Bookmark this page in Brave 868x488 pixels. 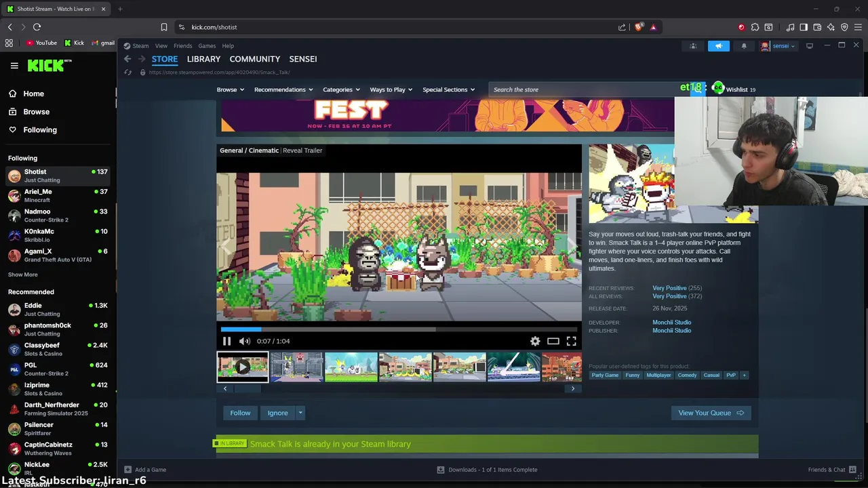click(163, 27)
